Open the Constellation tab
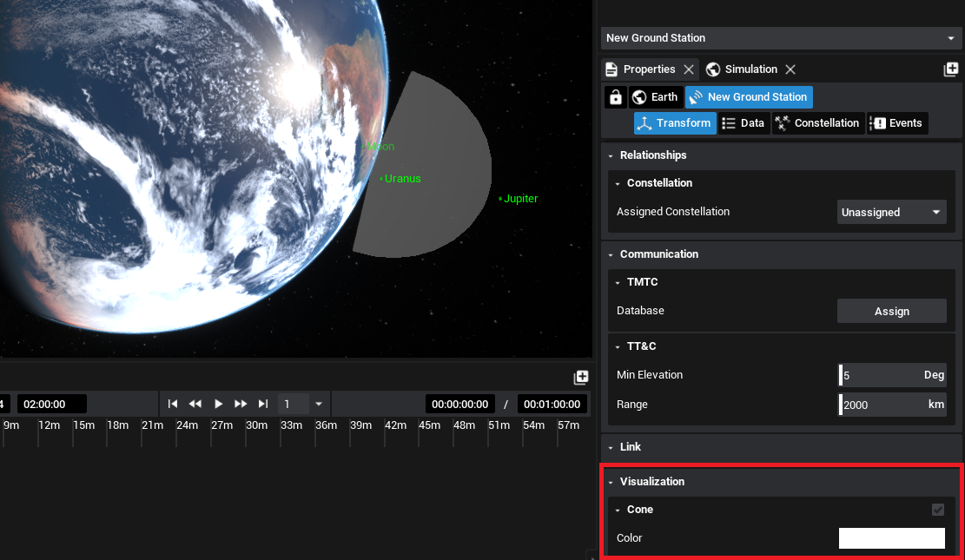965x560 pixels. click(x=818, y=123)
